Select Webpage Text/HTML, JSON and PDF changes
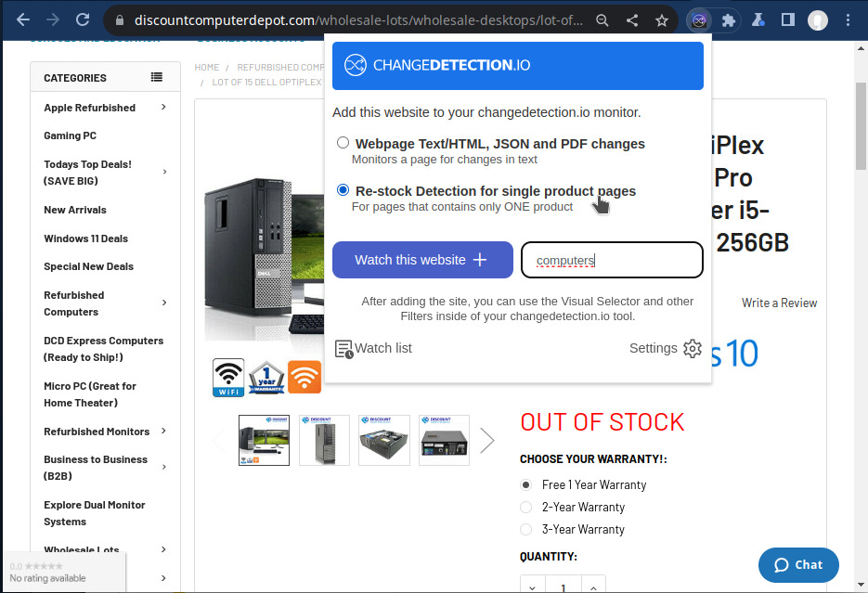Screen dimensions: 868x593 [x=343, y=143]
